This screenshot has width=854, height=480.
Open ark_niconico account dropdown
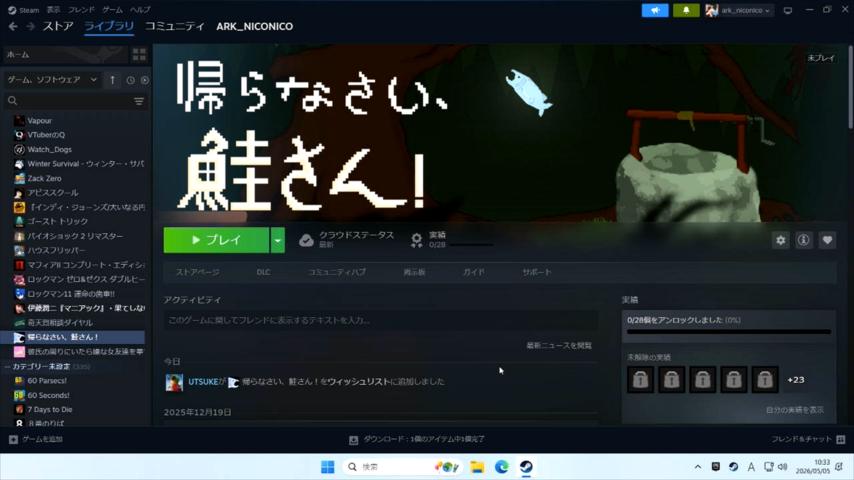pyautogui.click(x=739, y=10)
